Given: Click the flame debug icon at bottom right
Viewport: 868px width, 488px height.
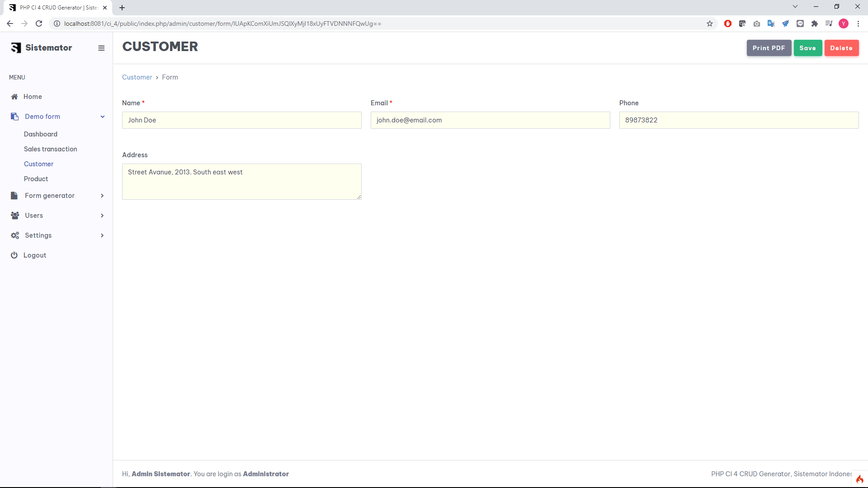Looking at the screenshot, I should 859,479.
